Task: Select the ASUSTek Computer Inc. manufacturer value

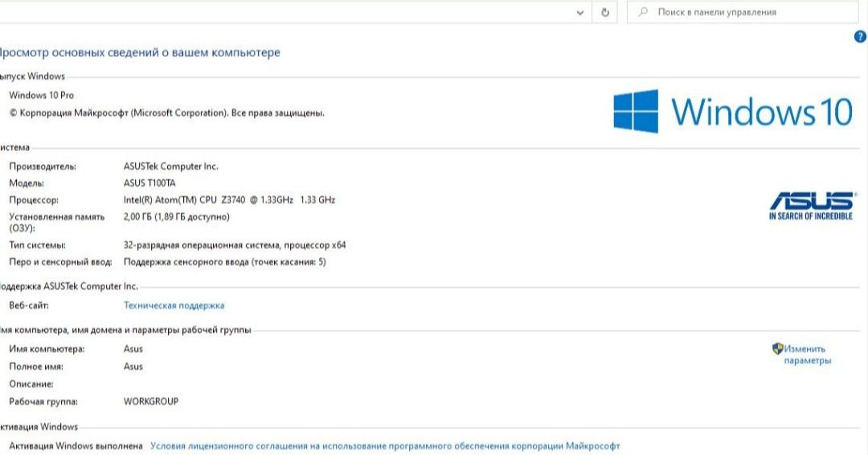Action: coord(170,166)
